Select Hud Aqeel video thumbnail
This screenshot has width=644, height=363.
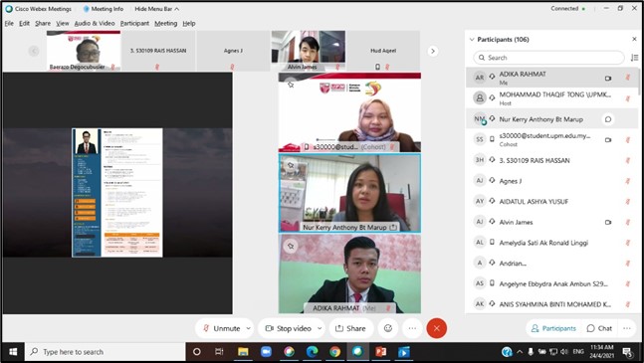pyautogui.click(x=383, y=51)
